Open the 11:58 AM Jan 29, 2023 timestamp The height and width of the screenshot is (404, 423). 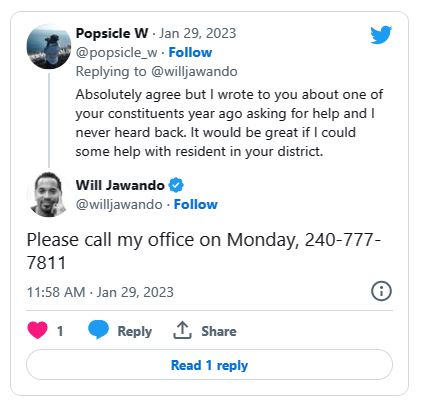point(100,292)
